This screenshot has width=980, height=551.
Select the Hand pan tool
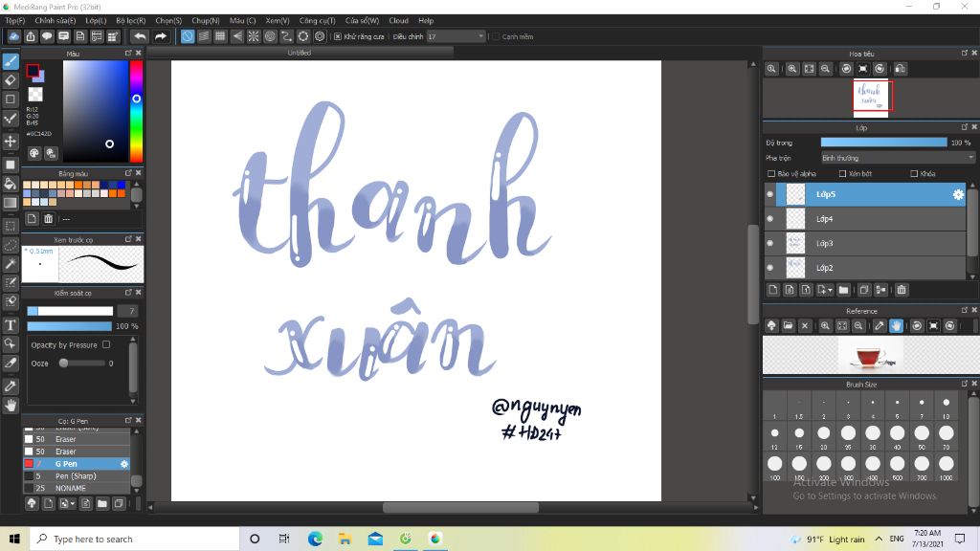pyautogui.click(x=11, y=406)
